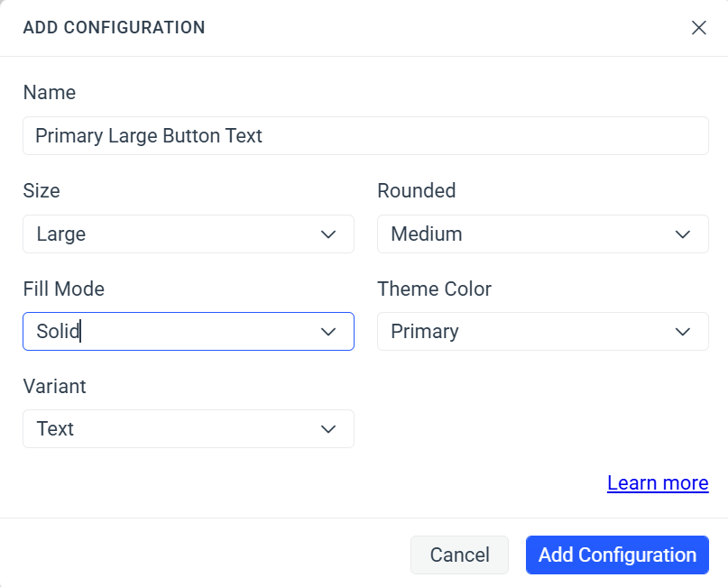The width and height of the screenshot is (728, 587).
Task: Click the ADD CONFIGURATION dialog title
Action: pyautogui.click(x=115, y=27)
